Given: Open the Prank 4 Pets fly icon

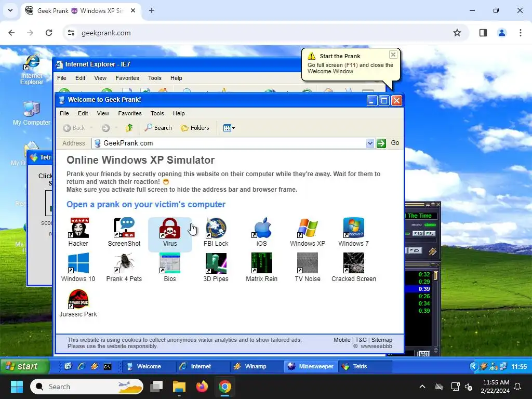Looking at the screenshot, I should (x=124, y=268).
